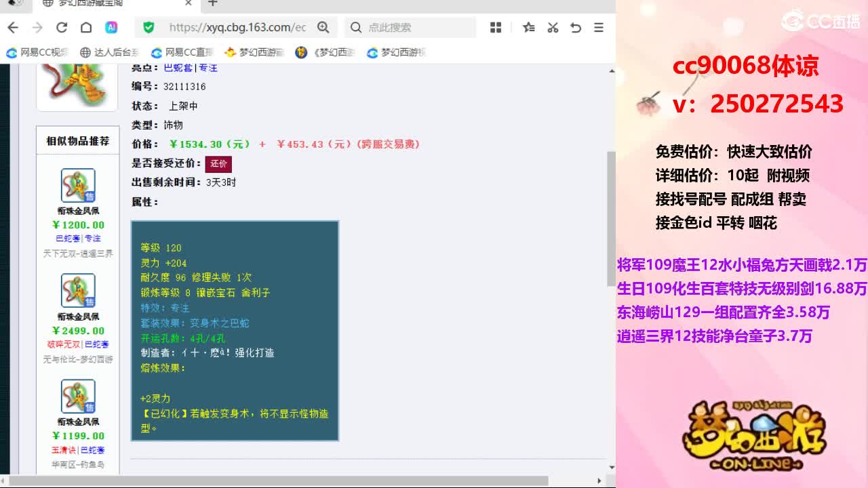
Task: Open the 达人后台 bookmark
Action: (x=109, y=52)
